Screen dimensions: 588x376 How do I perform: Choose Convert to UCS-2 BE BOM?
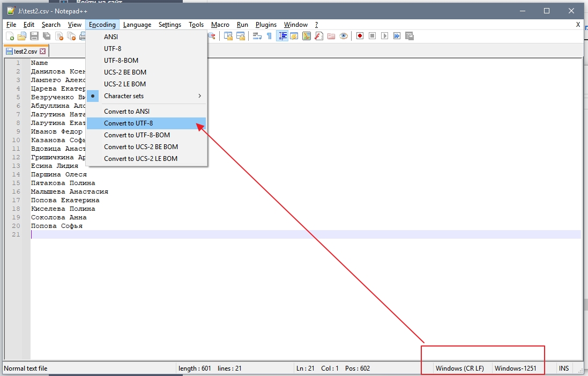tap(146, 147)
